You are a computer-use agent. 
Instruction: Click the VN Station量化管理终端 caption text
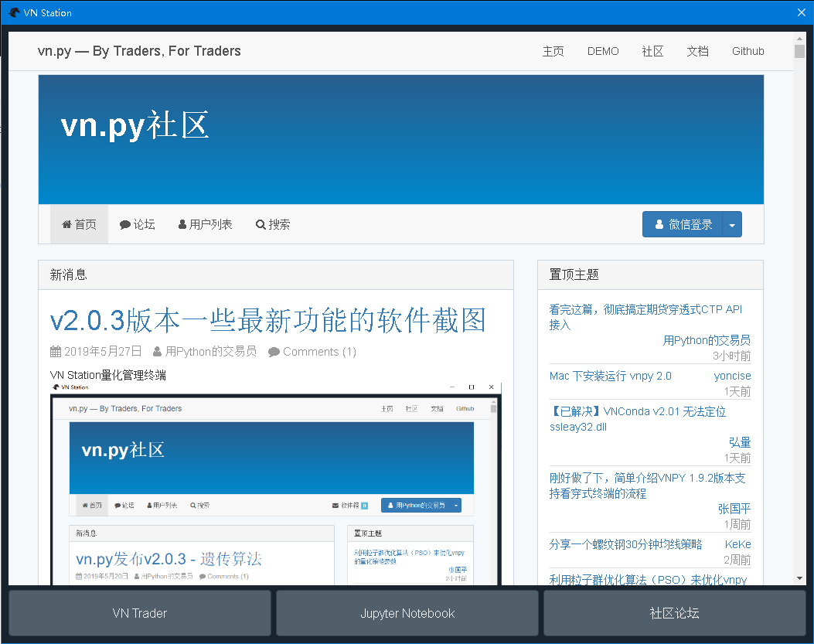click(x=108, y=375)
